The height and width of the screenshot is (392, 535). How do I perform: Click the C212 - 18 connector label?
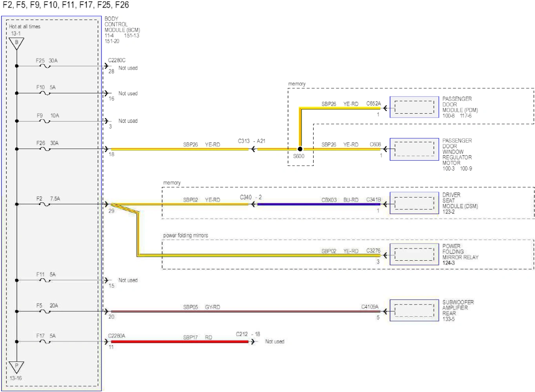pos(248,334)
